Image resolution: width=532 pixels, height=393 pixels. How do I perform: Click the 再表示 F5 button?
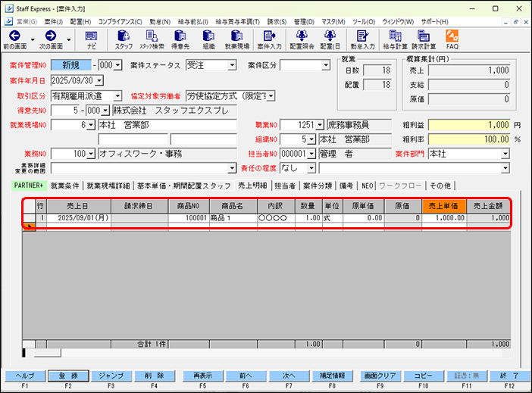point(202,376)
